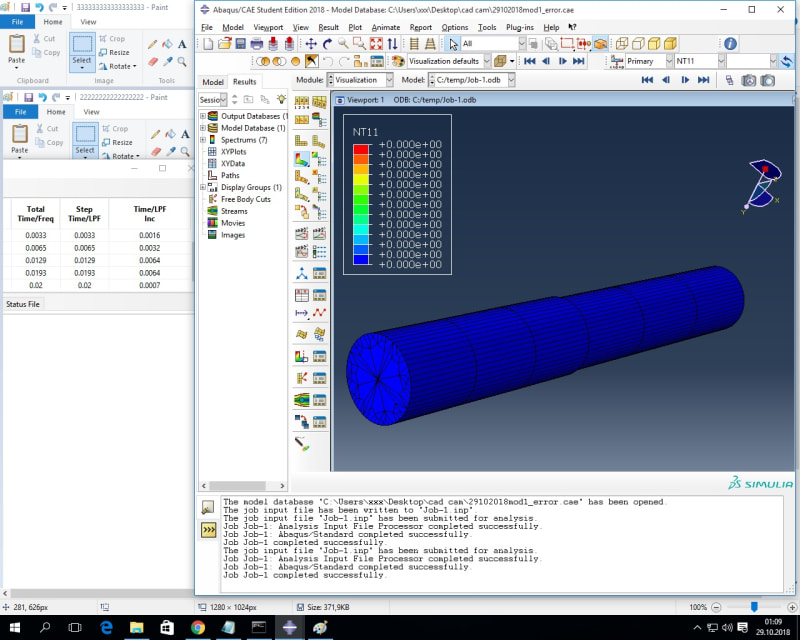Open the Plug-ins menu
Screen dimensions: 800x640
click(x=519, y=28)
